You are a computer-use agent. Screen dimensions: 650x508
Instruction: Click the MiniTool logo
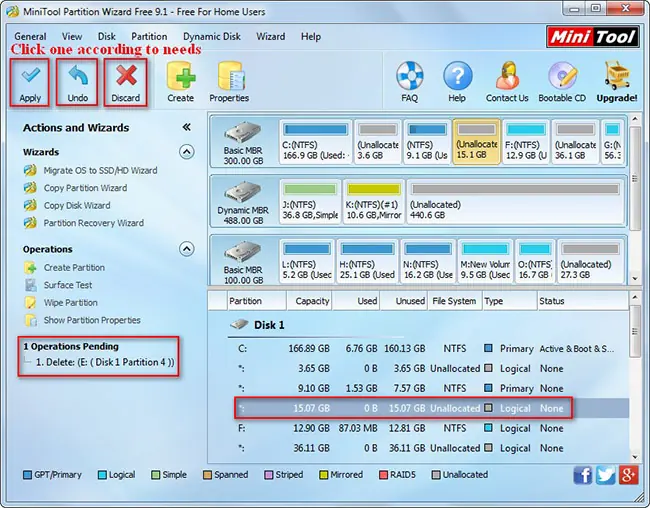(592, 37)
